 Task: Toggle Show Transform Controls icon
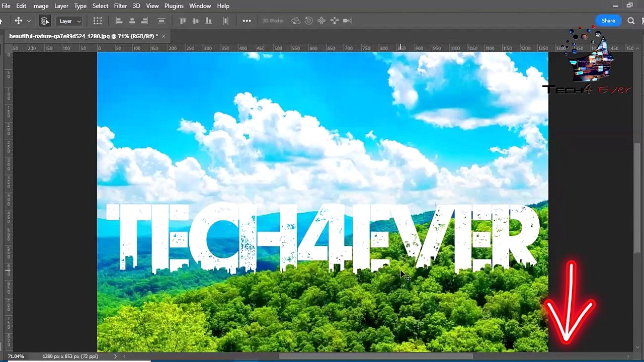click(98, 21)
